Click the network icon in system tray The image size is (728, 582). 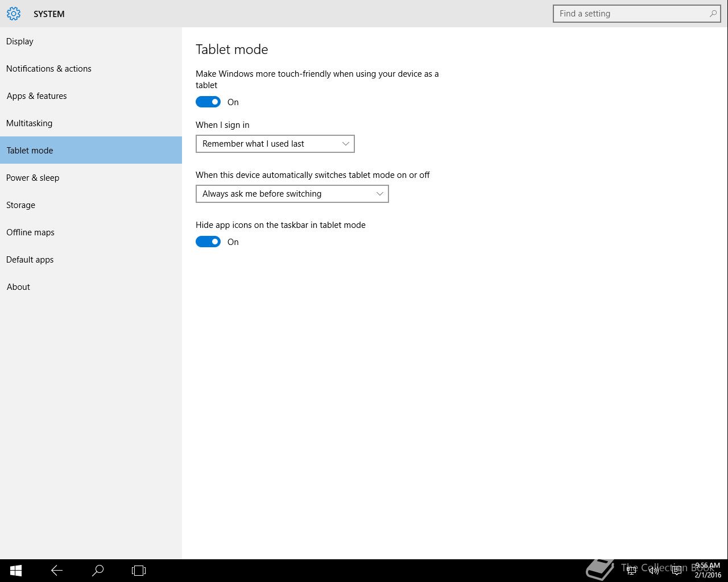[x=631, y=571]
